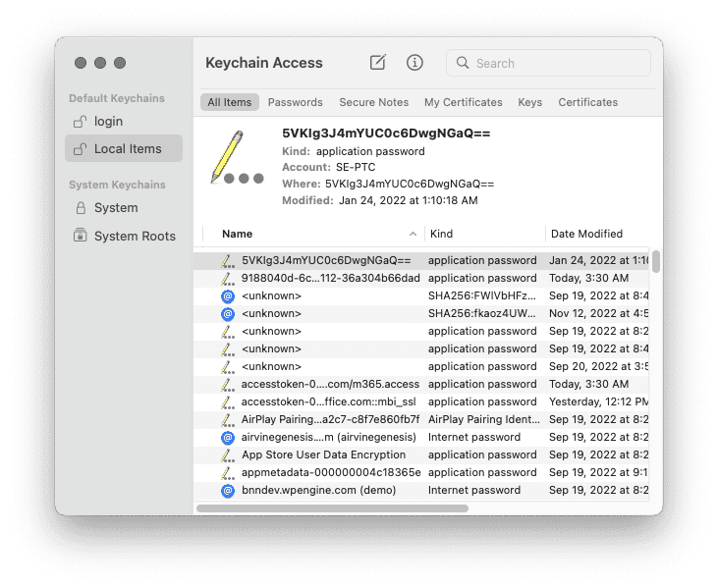Click the create new keychain item icon

(378, 62)
